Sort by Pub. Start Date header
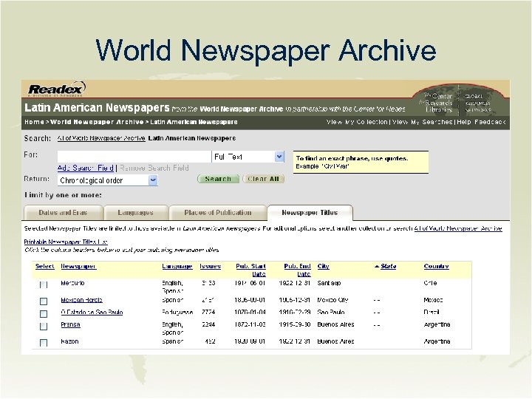The image size is (532, 399). click(250, 270)
